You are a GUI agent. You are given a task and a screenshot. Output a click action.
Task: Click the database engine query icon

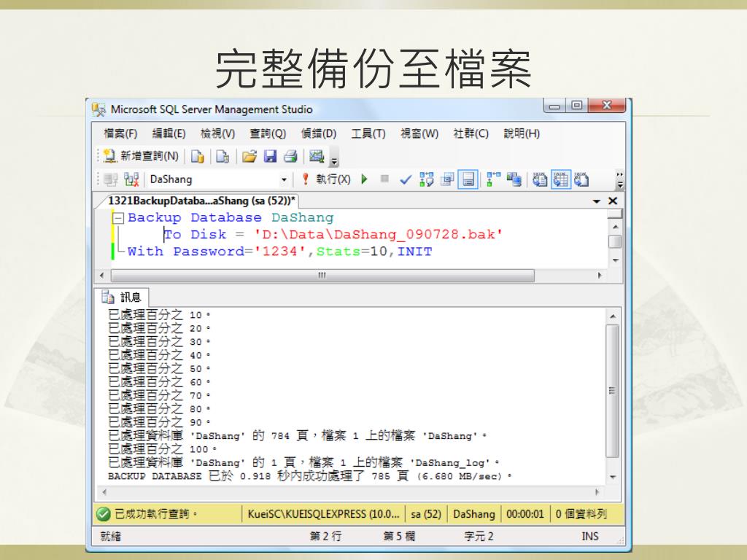click(197, 156)
